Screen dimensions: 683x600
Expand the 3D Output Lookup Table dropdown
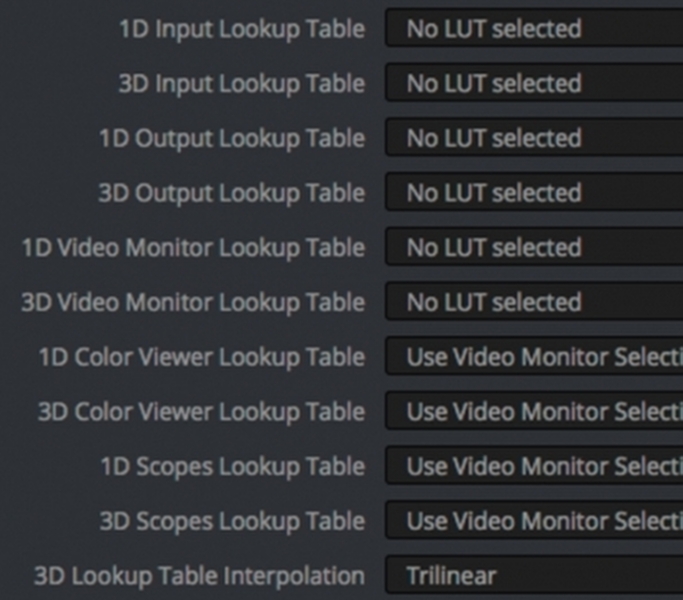[534, 193]
